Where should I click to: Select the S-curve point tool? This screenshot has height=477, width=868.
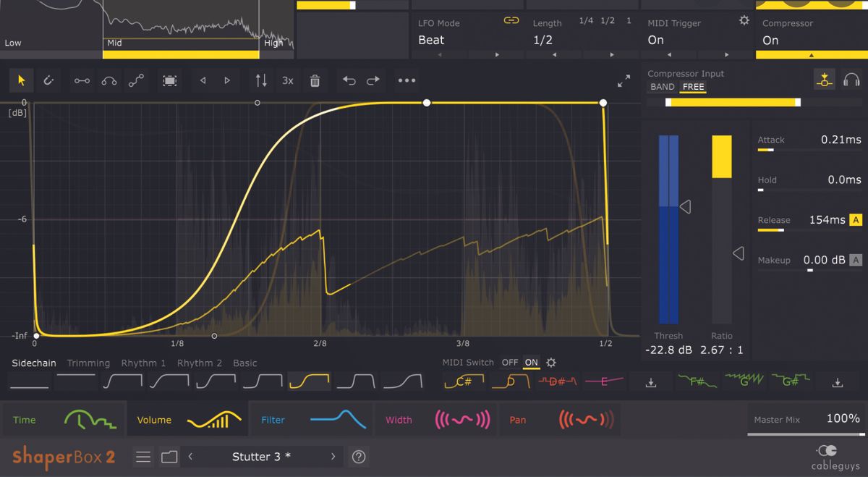coord(136,80)
